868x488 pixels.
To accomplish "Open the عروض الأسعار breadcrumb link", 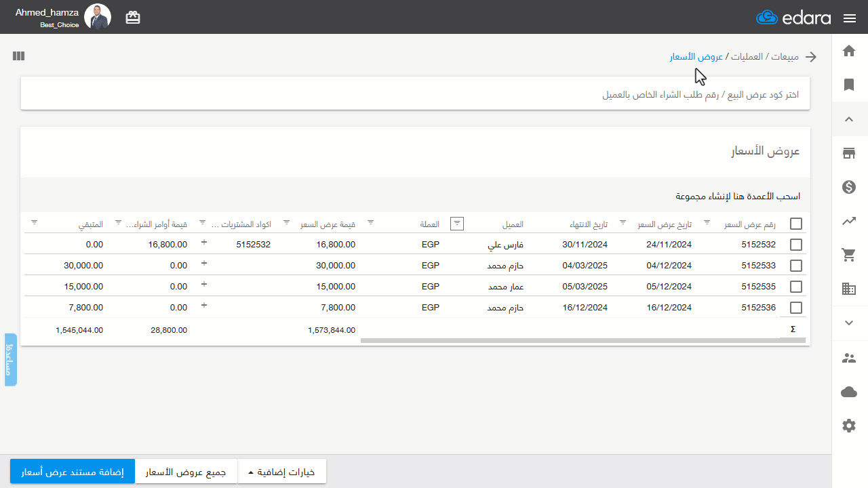I will point(696,57).
